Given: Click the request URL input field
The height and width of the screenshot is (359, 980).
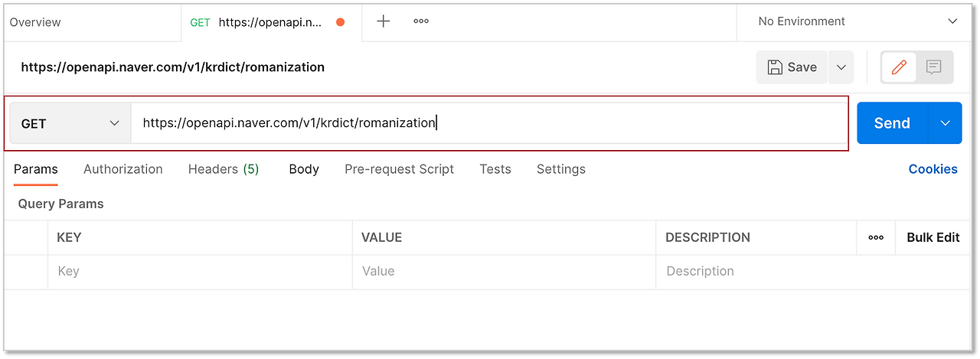Looking at the screenshot, I should click(x=488, y=123).
